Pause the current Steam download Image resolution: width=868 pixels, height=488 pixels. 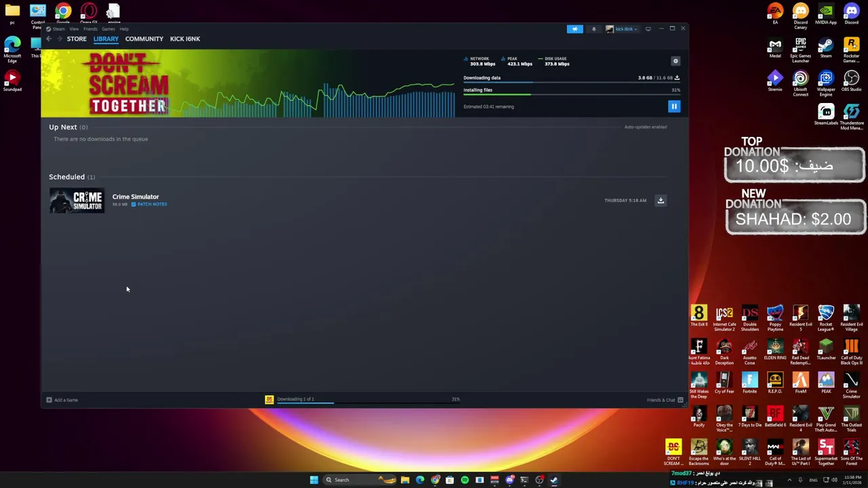coord(674,106)
